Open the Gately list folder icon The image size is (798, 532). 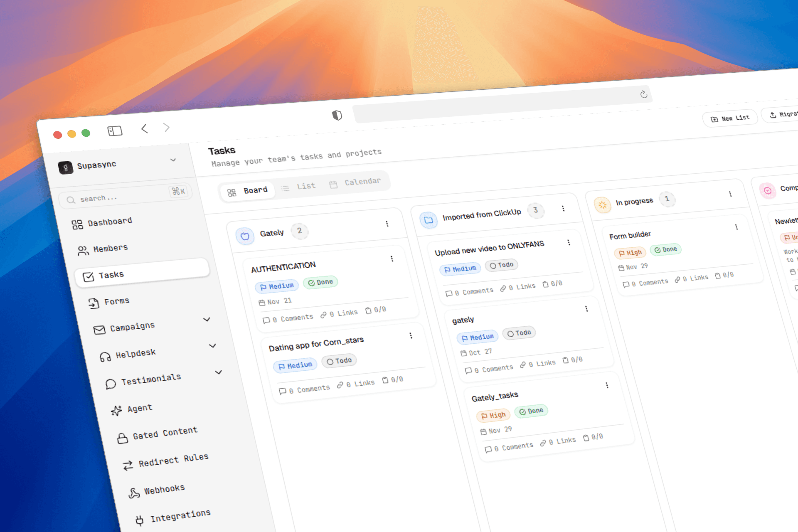(x=245, y=236)
